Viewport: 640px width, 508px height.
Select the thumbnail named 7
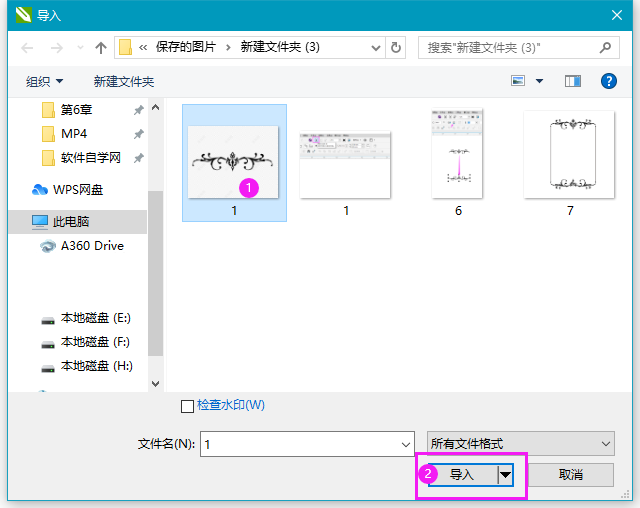(x=569, y=160)
